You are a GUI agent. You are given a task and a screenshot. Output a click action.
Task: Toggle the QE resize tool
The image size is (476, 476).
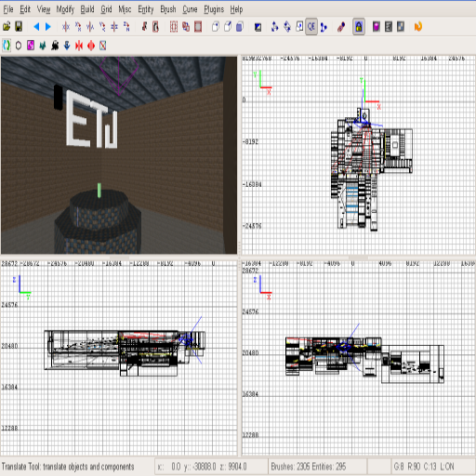coord(311,27)
